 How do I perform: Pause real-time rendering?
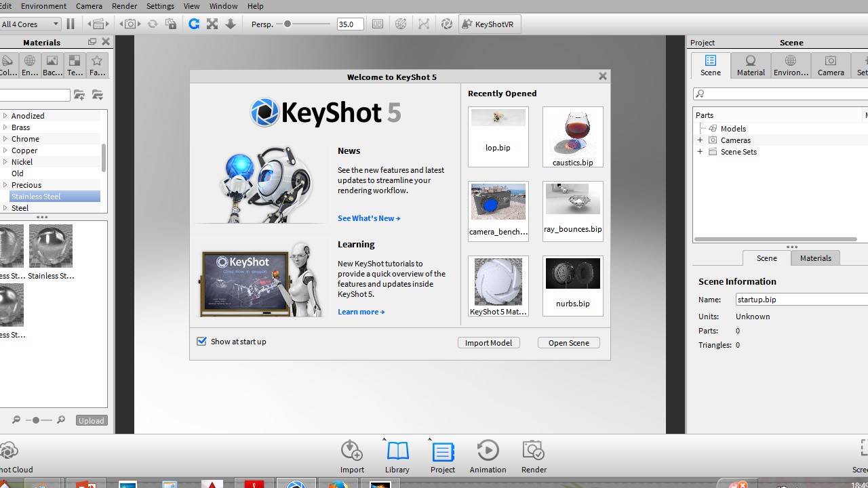click(71, 24)
